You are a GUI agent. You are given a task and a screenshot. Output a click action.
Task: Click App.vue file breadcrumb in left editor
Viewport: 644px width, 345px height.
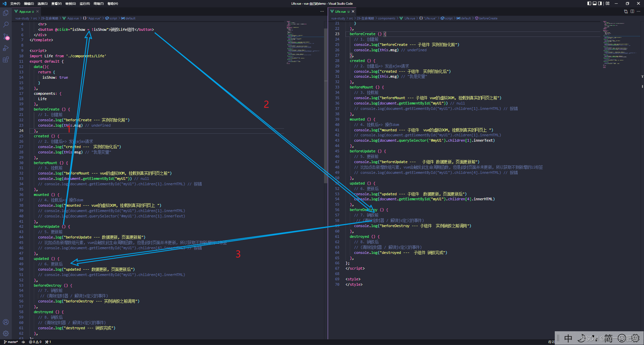tap(73, 18)
